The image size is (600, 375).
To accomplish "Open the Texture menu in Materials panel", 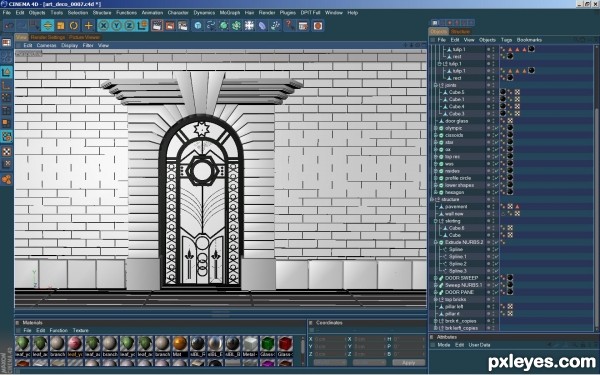I will pyautogui.click(x=80, y=330).
